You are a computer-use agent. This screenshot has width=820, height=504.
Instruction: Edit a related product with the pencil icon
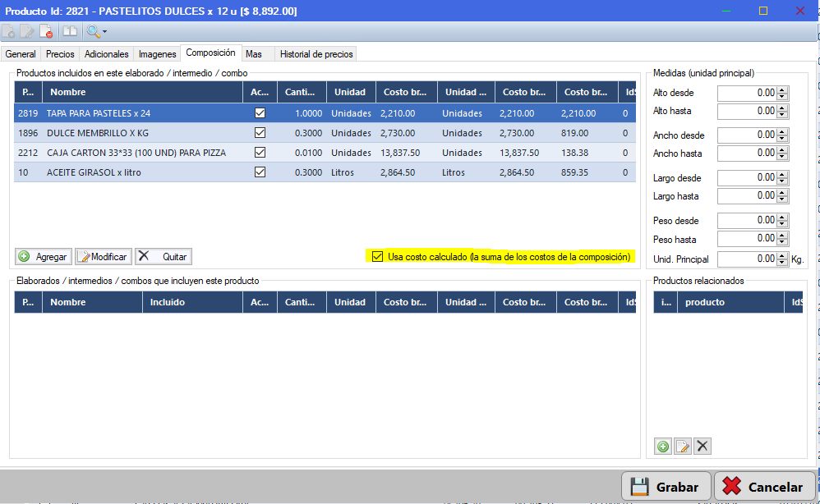pyautogui.click(x=683, y=446)
